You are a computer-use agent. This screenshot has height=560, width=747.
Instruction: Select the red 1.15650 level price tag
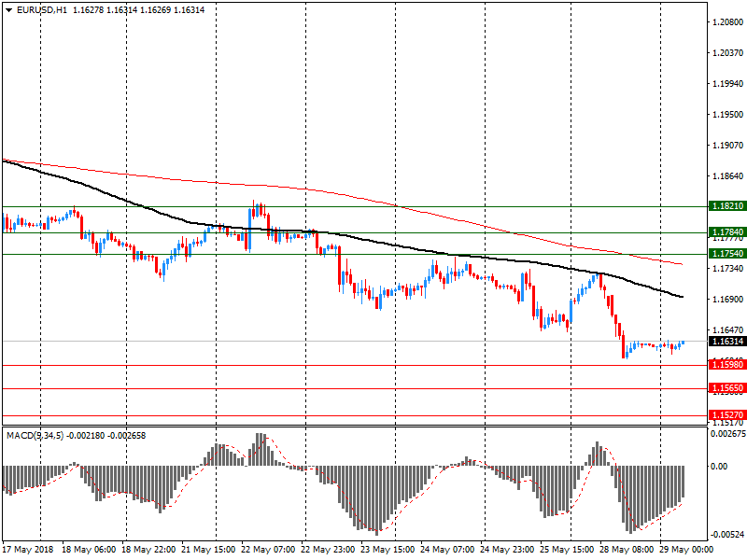coord(726,387)
